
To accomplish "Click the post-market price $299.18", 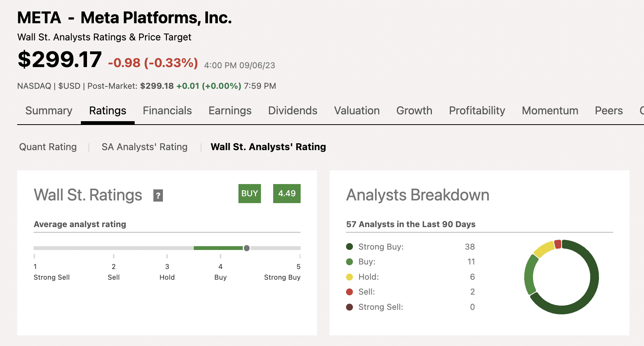I will [x=157, y=86].
